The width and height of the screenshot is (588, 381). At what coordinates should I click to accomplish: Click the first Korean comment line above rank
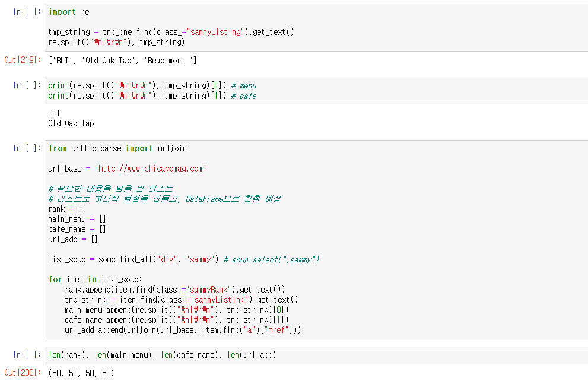click(110, 189)
